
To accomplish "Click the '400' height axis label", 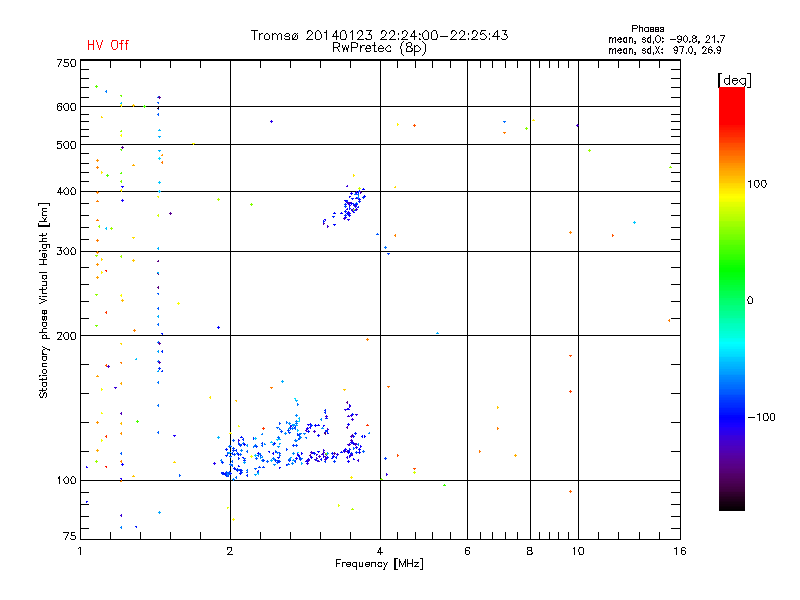I will pyautogui.click(x=67, y=191).
